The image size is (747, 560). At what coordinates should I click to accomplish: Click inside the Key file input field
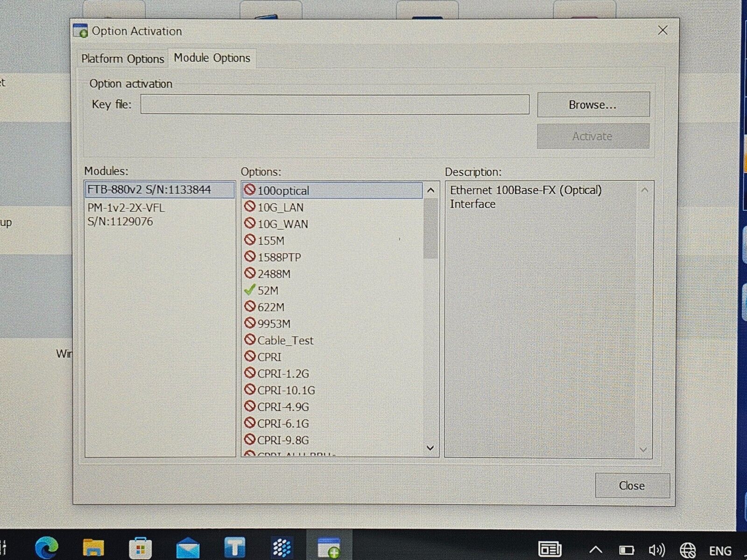(x=334, y=104)
